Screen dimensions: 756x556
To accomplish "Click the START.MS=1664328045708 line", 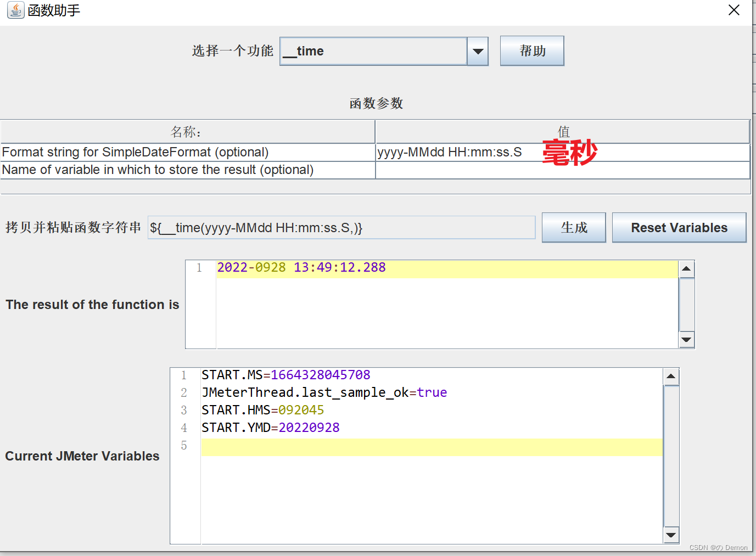I will [x=285, y=375].
